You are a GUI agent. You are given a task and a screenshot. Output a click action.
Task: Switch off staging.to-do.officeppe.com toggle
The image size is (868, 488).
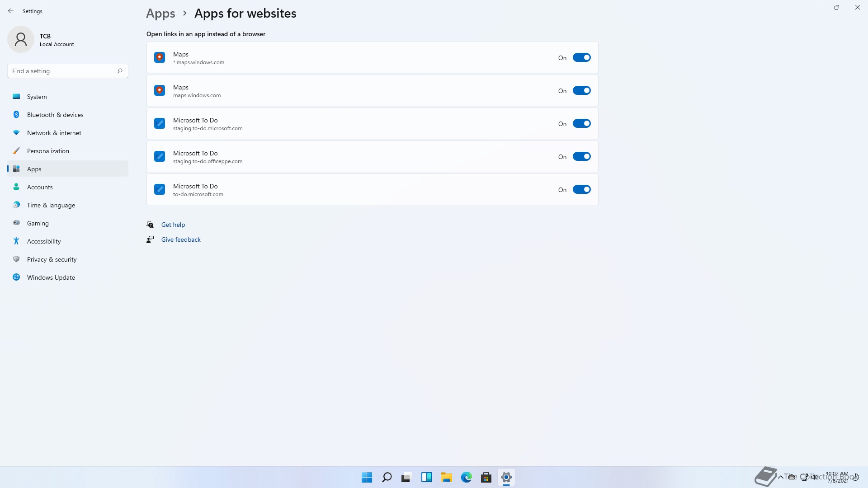pyautogui.click(x=581, y=156)
